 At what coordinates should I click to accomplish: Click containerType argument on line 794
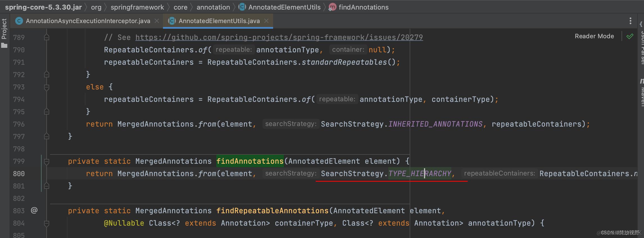461,99
